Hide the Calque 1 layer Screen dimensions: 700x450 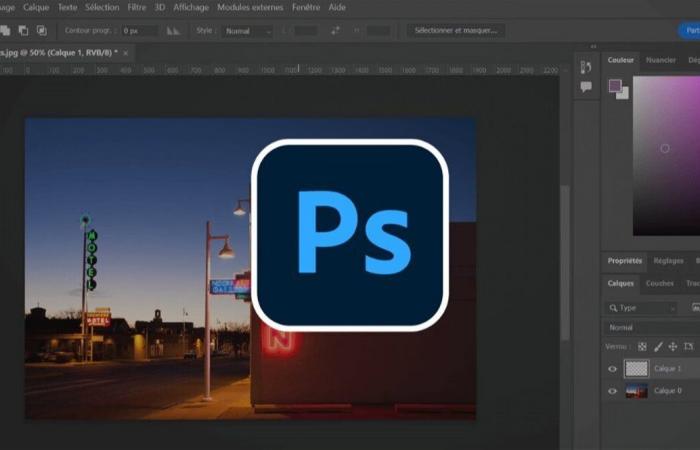click(612, 369)
